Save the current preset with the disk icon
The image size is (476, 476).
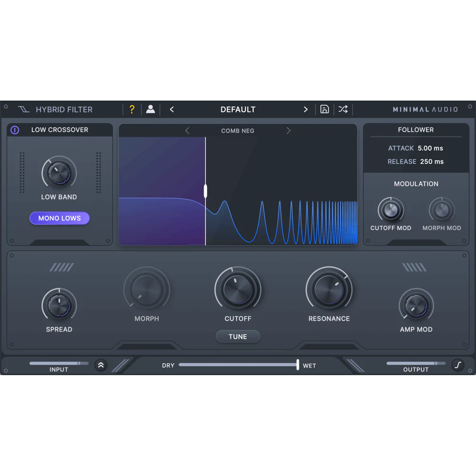[324, 109]
